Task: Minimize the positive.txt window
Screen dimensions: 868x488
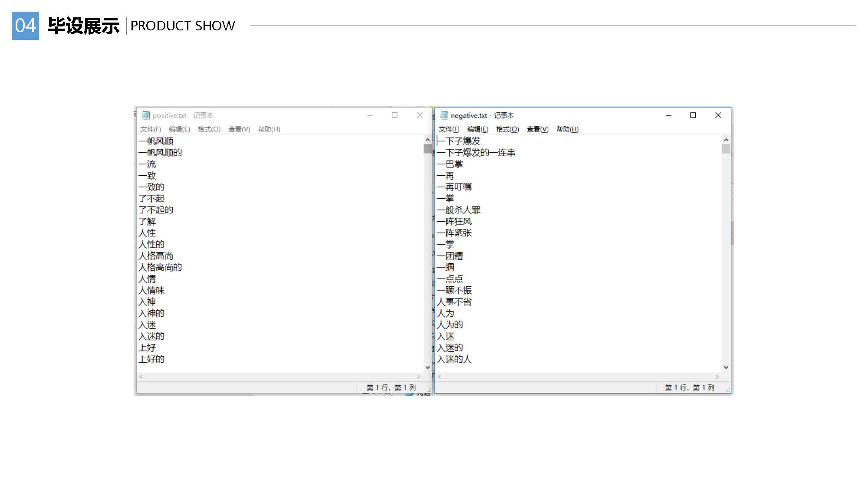Action: 370,115
